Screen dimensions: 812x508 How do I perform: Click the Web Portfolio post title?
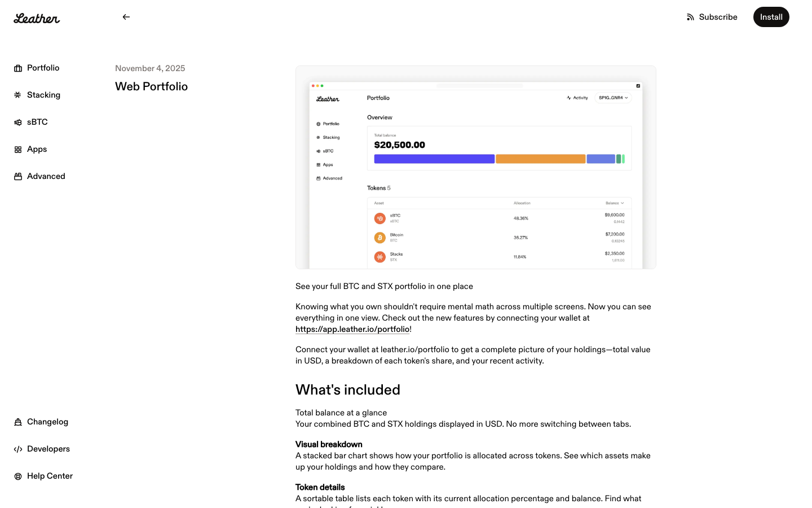(151, 86)
